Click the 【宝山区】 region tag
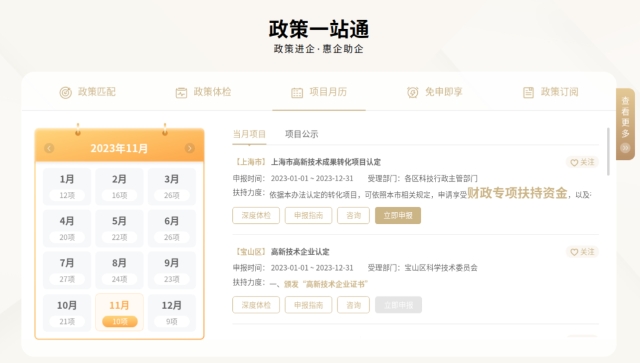 [x=250, y=252]
